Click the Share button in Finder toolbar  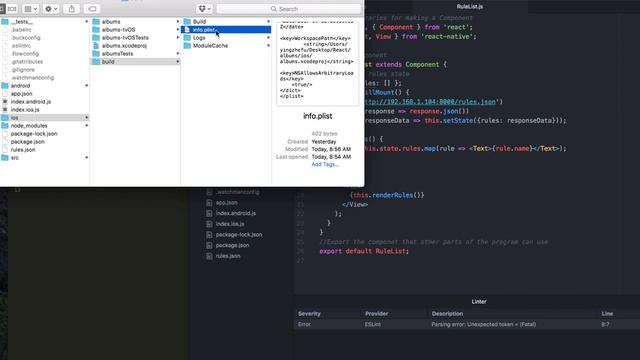72,9
